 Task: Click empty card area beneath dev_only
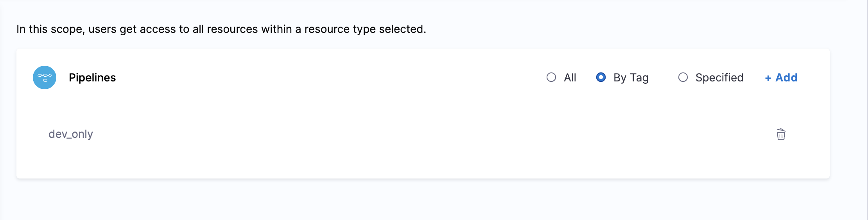[235, 162]
